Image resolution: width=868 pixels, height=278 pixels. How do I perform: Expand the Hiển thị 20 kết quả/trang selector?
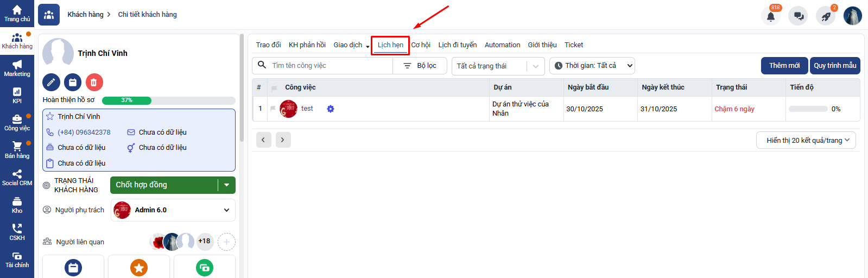[806, 140]
